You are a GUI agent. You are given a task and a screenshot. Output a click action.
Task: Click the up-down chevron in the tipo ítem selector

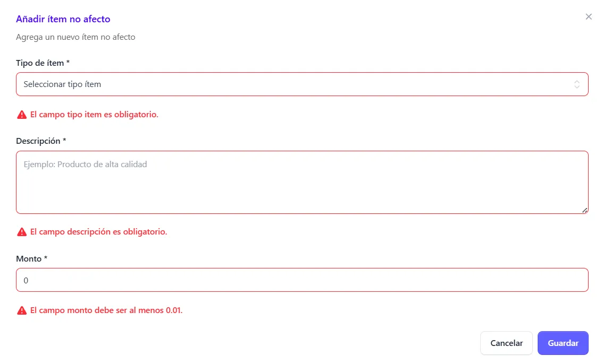tap(576, 84)
